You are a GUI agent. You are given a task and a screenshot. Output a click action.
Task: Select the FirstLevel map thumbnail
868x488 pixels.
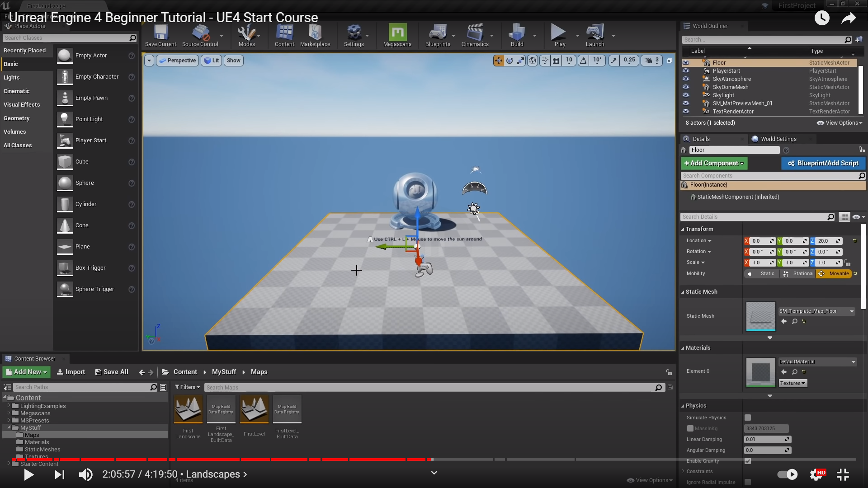tap(254, 409)
